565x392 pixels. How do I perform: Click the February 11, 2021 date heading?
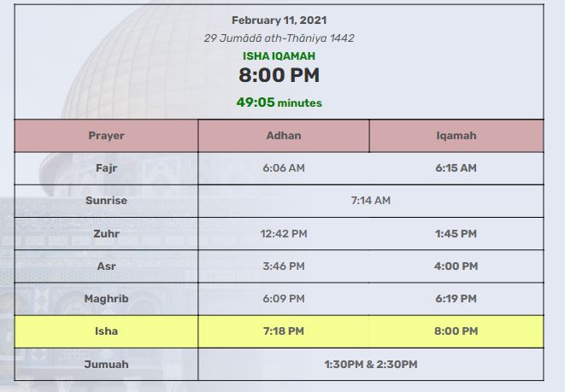[x=279, y=20]
